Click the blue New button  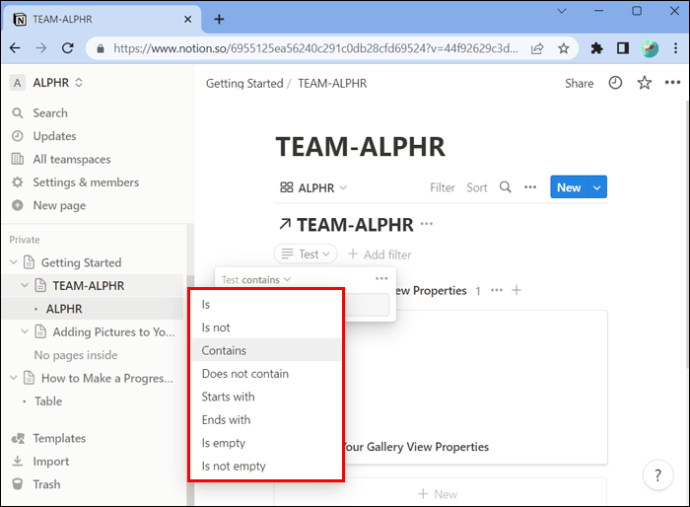coord(569,187)
